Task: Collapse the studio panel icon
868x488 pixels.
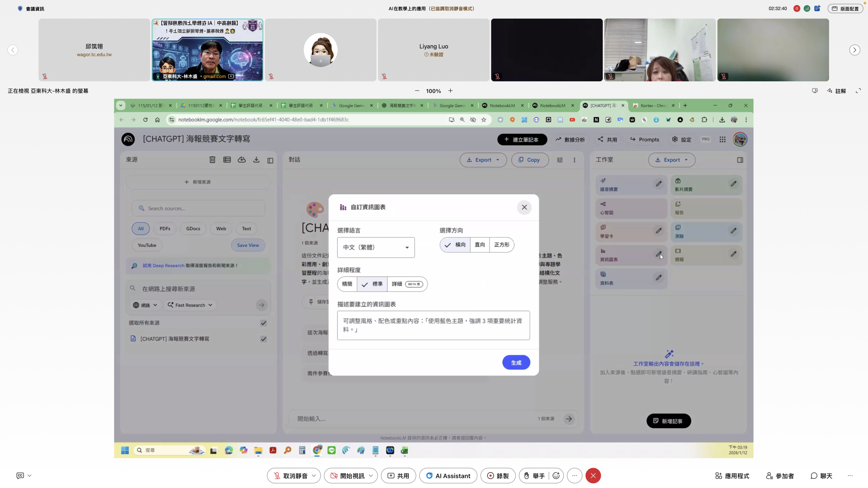Action: tap(740, 160)
